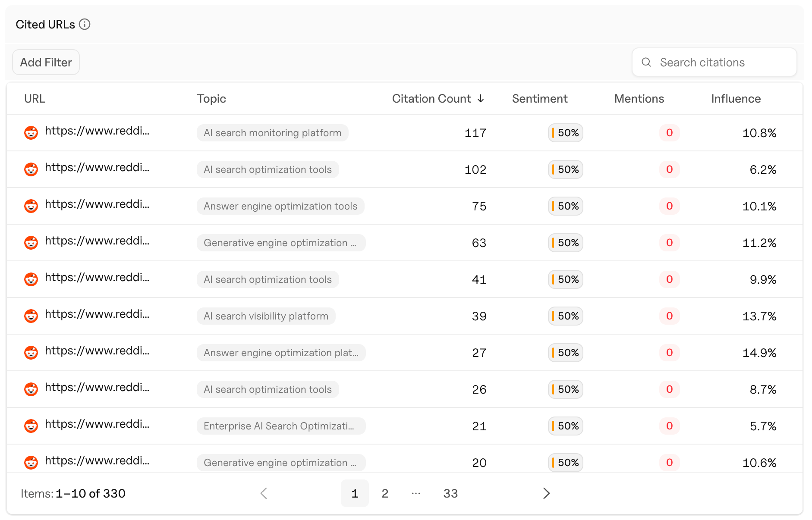Click Reddit icon in the 75 citations row
Screen dimensions: 812x520
click(31, 206)
